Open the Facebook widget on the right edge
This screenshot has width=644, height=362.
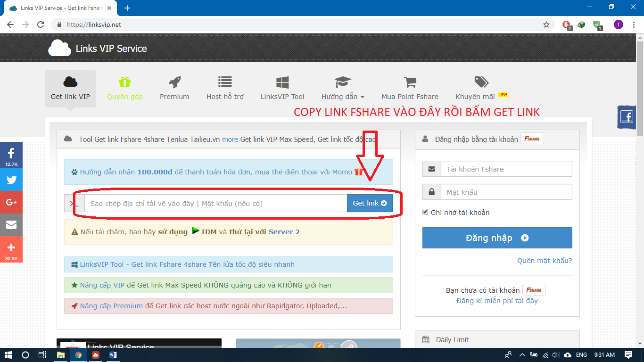(x=627, y=117)
